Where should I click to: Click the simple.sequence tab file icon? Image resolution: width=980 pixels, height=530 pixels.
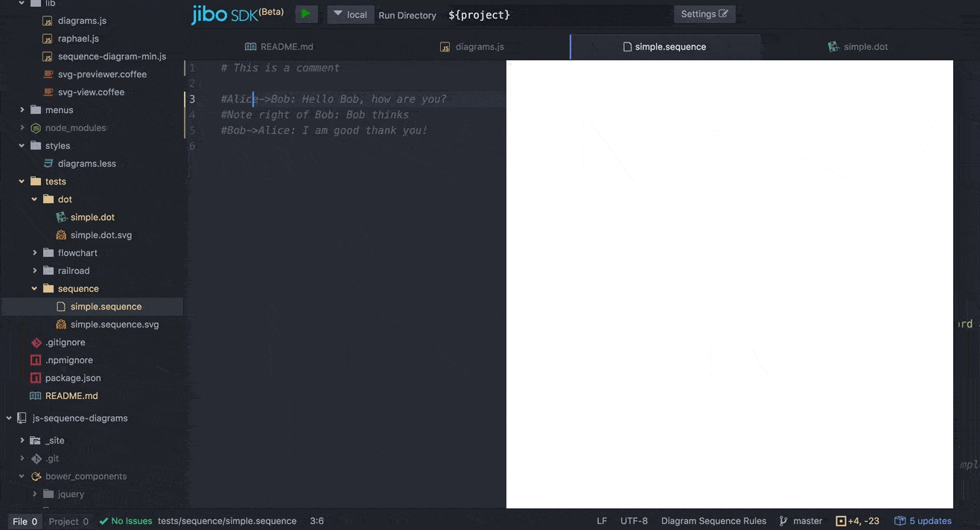click(627, 46)
